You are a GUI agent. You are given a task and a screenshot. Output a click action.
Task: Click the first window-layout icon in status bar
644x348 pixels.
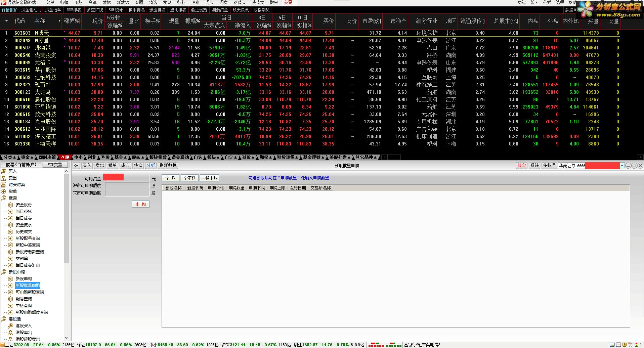(x=612, y=345)
